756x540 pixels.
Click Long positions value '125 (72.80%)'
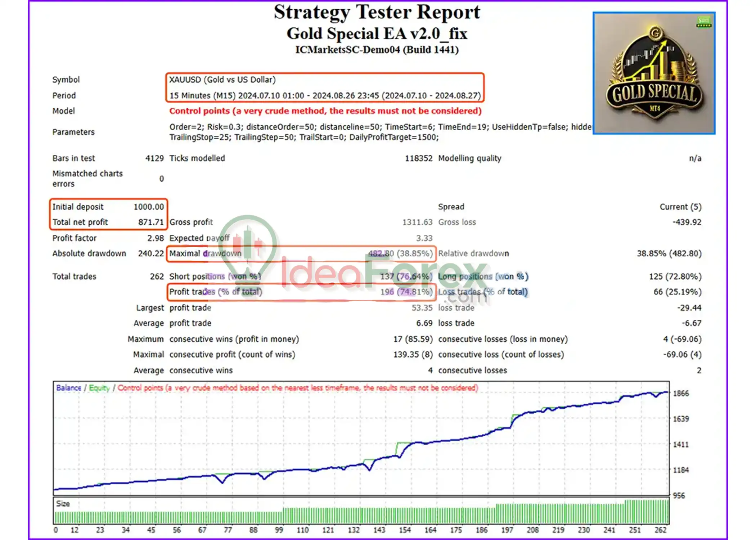675,276
